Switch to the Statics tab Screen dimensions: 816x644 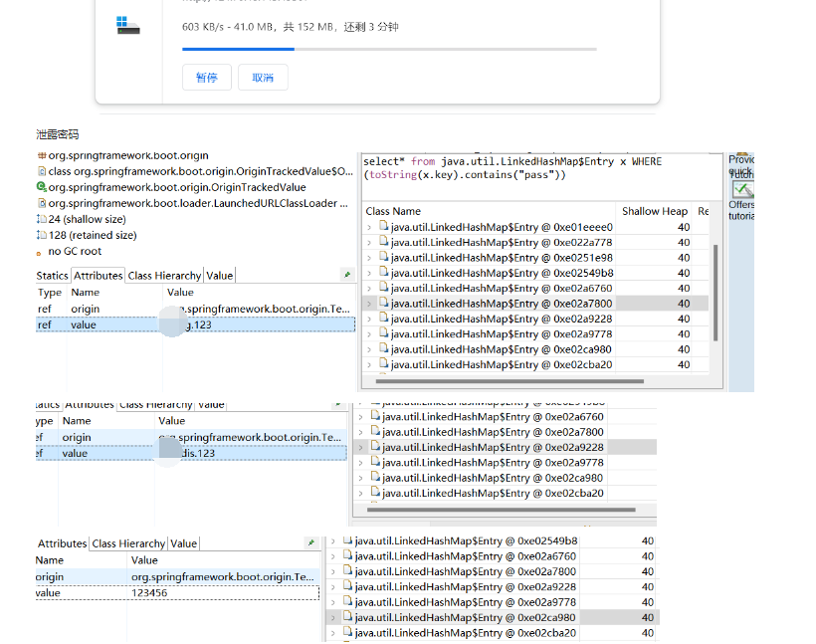51,275
